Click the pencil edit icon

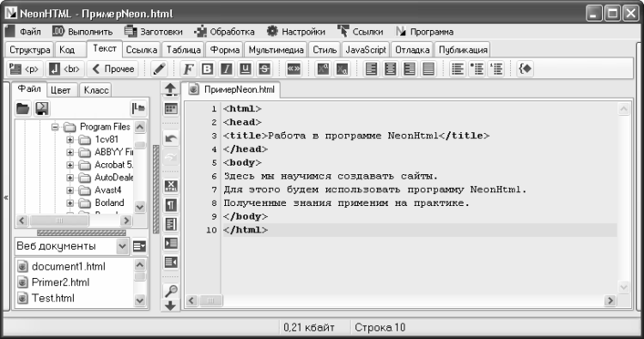point(160,69)
